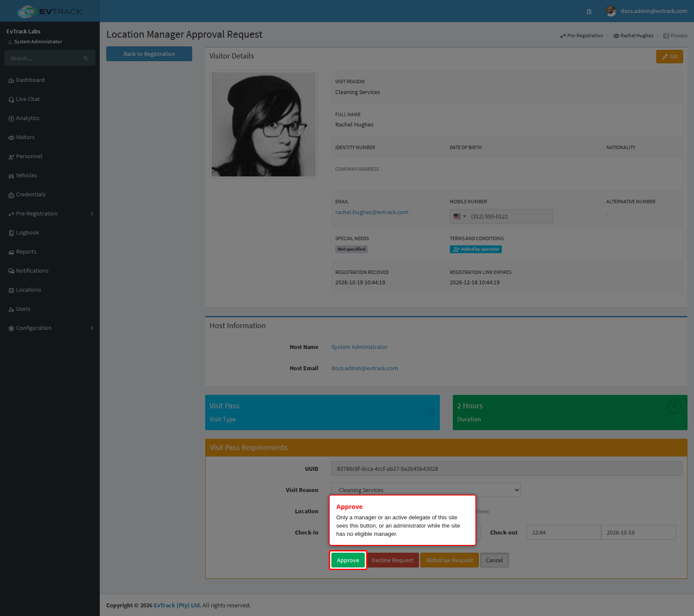This screenshot has width=694, height=616.
Task: Click Withdraw Request button
Action: [449, 560]
